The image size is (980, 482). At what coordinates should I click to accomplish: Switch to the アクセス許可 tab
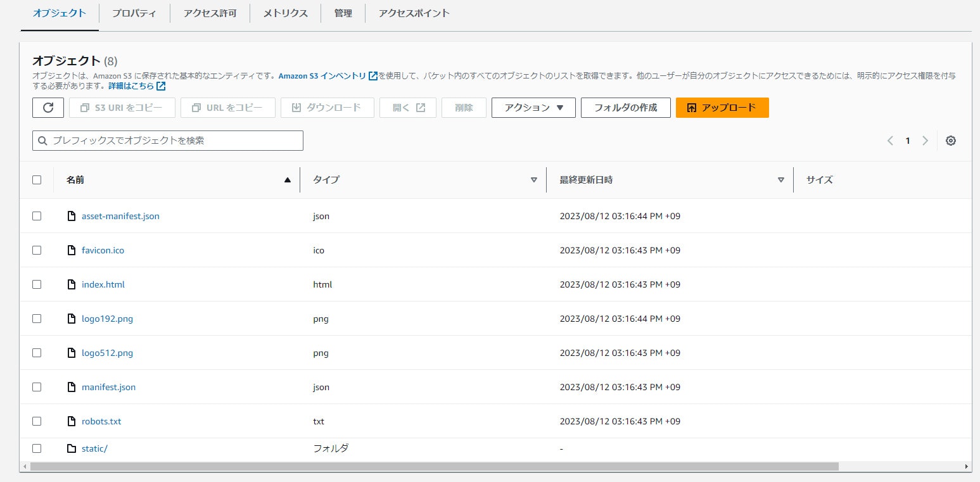pyautogui.click(x=210, y=13)
